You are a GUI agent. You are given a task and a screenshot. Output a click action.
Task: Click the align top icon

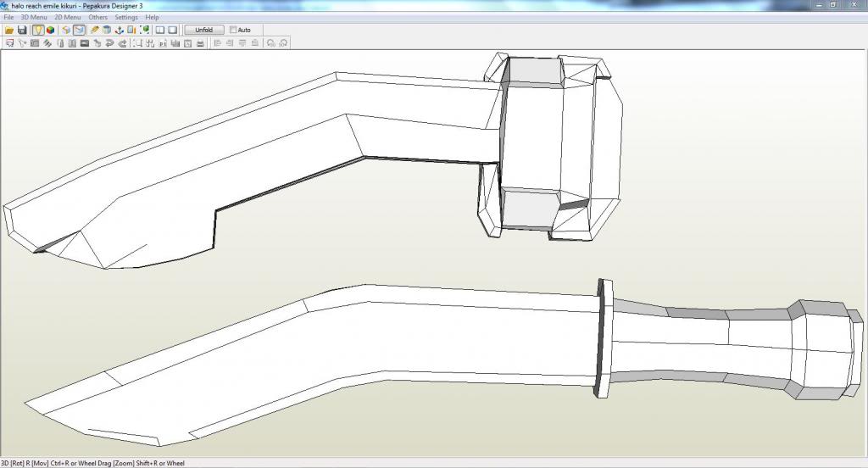click(242, 43)
